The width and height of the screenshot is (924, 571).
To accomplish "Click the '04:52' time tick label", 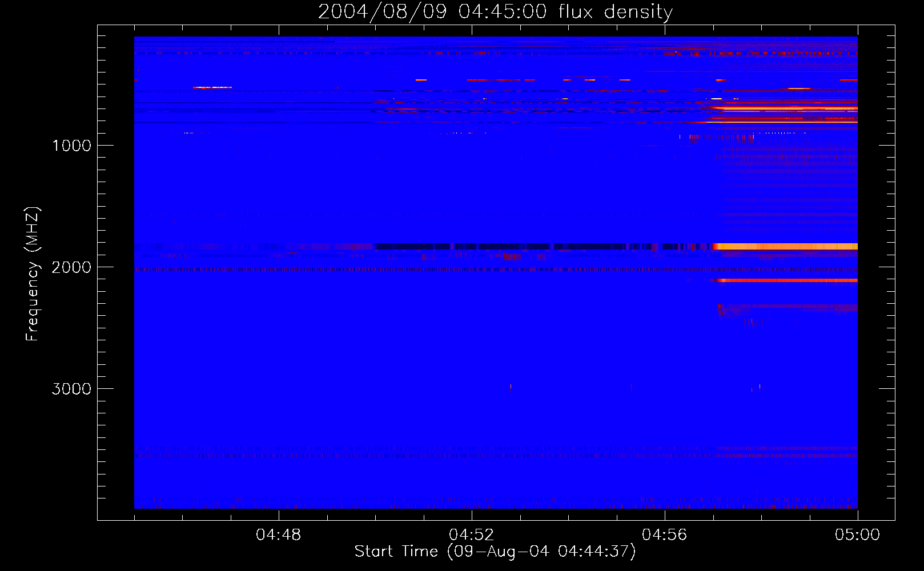I will (472, 535).
